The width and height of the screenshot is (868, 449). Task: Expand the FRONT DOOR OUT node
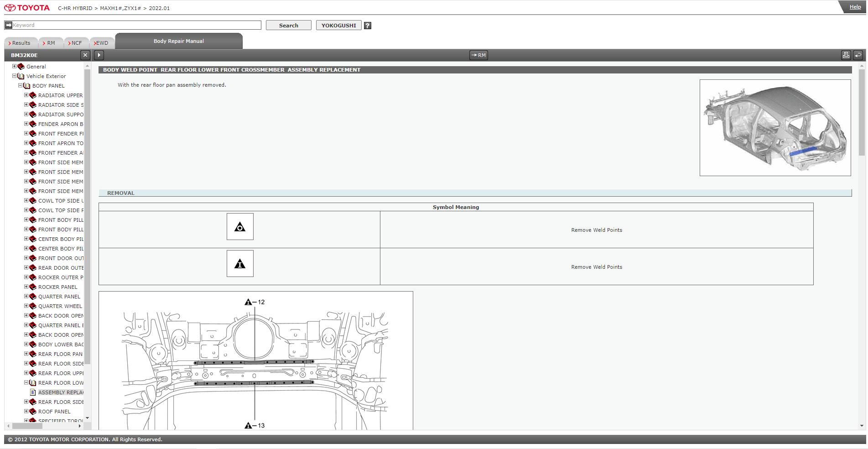(26, 258)
